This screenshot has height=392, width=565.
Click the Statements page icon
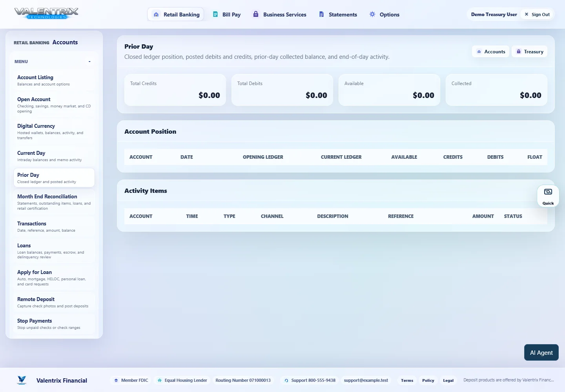tap(321, 14)
